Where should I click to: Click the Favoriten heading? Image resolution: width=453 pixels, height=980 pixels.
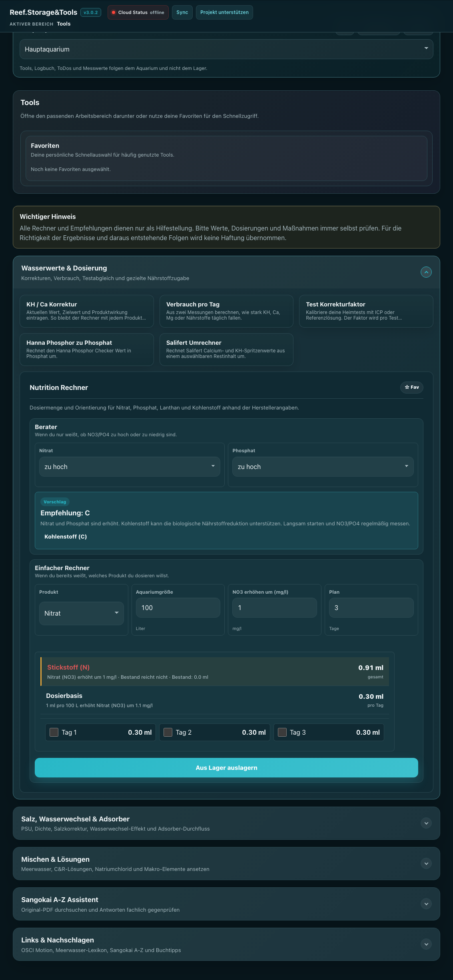[x=45, y=146]
